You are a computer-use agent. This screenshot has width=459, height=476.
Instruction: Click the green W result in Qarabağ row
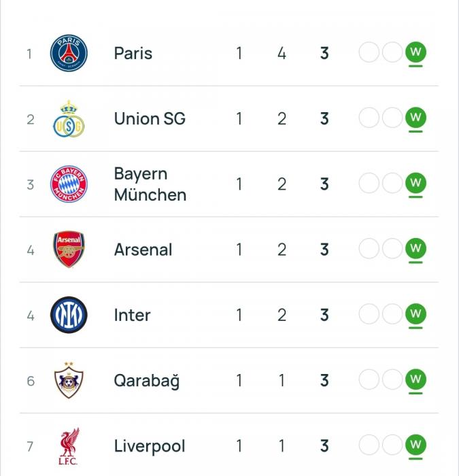click(415, 379)
